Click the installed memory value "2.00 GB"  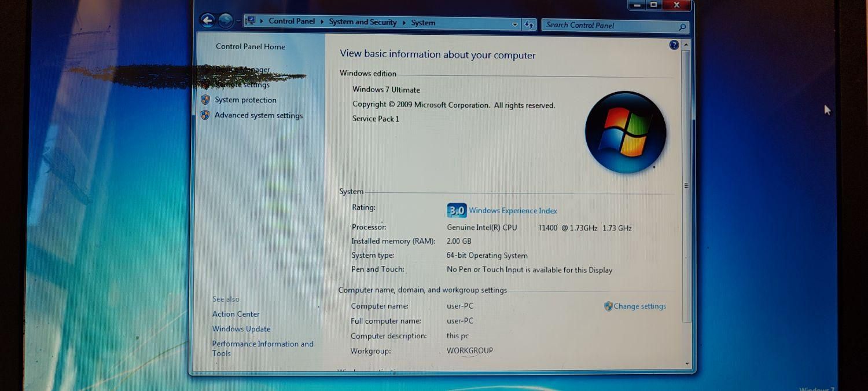(459, 241)
